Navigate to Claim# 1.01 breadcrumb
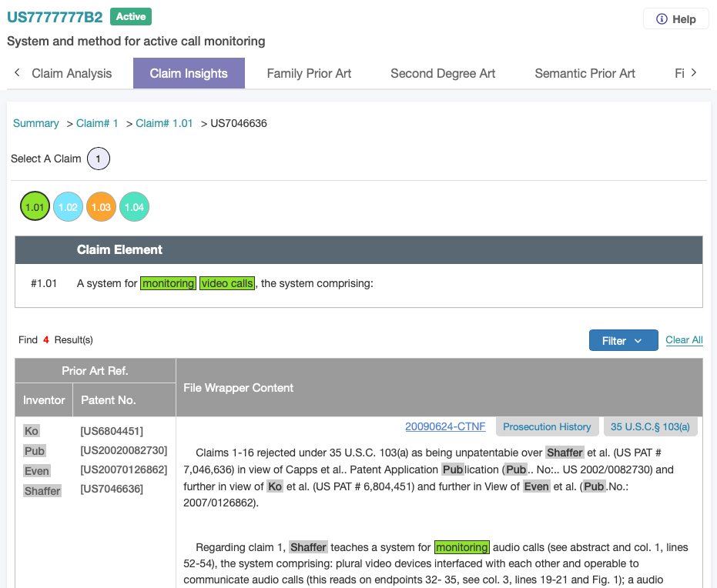 [164, 123]
